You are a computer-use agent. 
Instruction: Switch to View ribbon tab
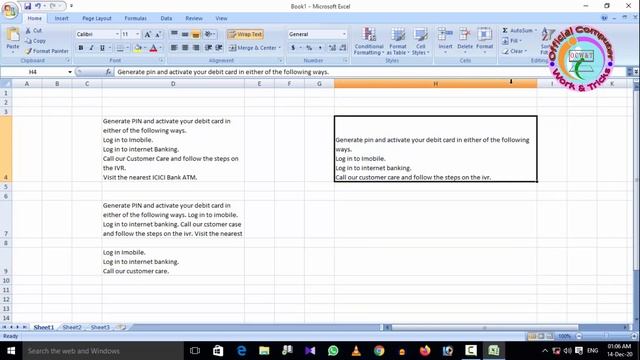click(x=221, y=18)
